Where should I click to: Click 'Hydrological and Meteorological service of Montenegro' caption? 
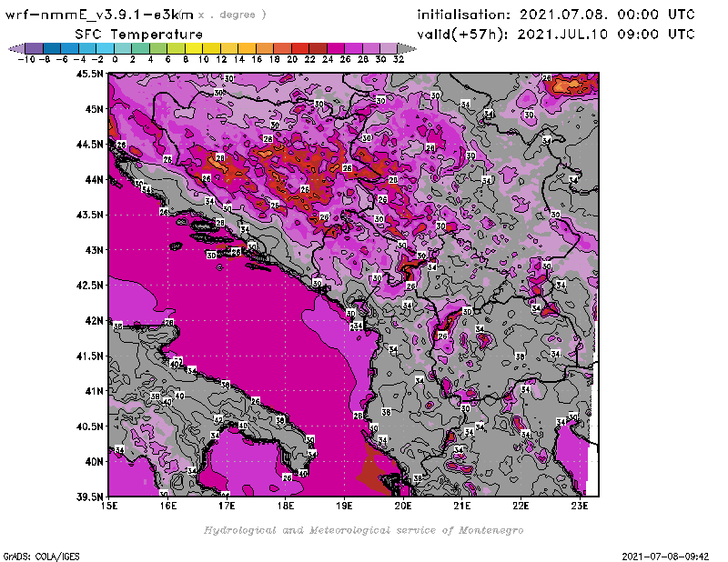click(x=363, y=530)
